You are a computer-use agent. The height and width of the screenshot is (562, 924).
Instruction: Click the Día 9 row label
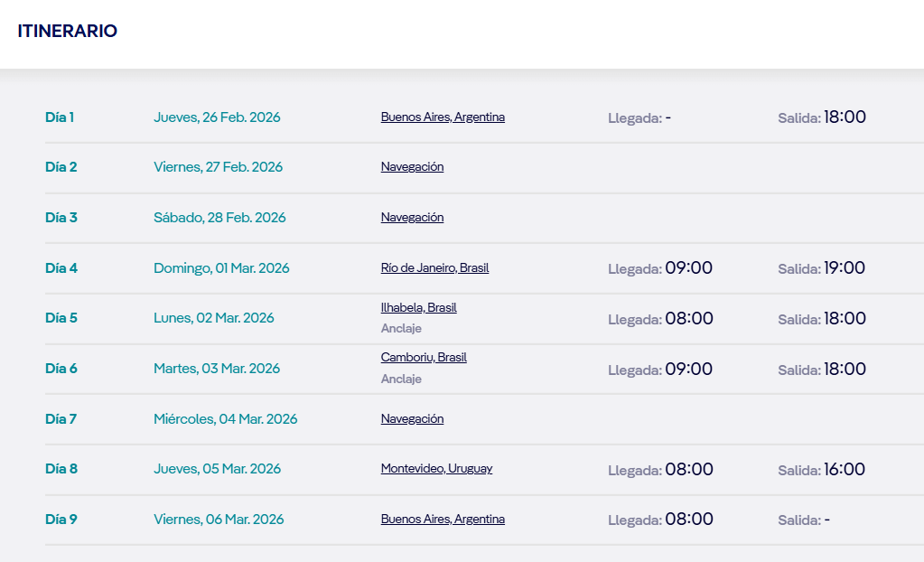(x=61, y=520)
